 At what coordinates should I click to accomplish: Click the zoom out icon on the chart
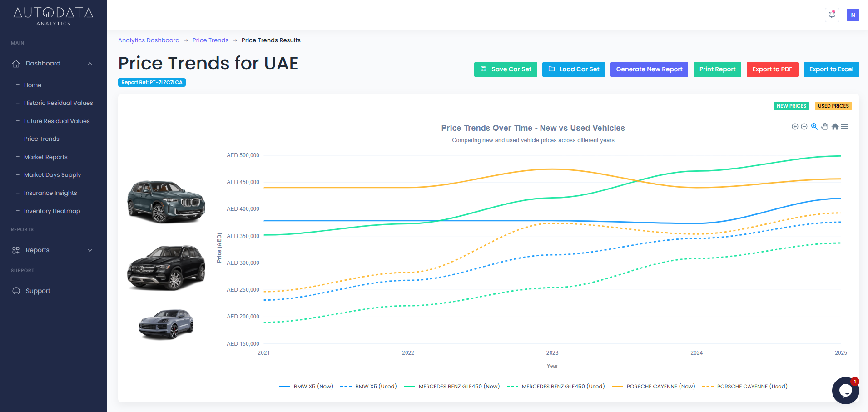tap(804, 127)
